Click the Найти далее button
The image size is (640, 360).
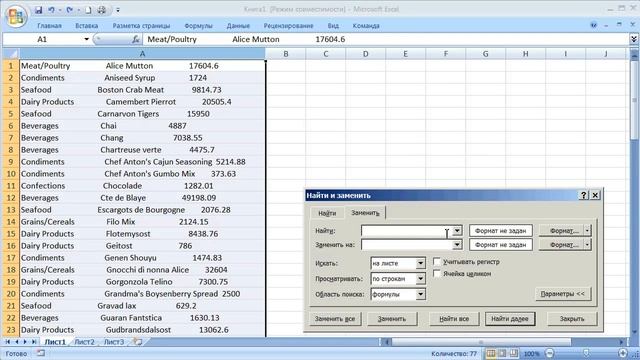pos(510,319)
